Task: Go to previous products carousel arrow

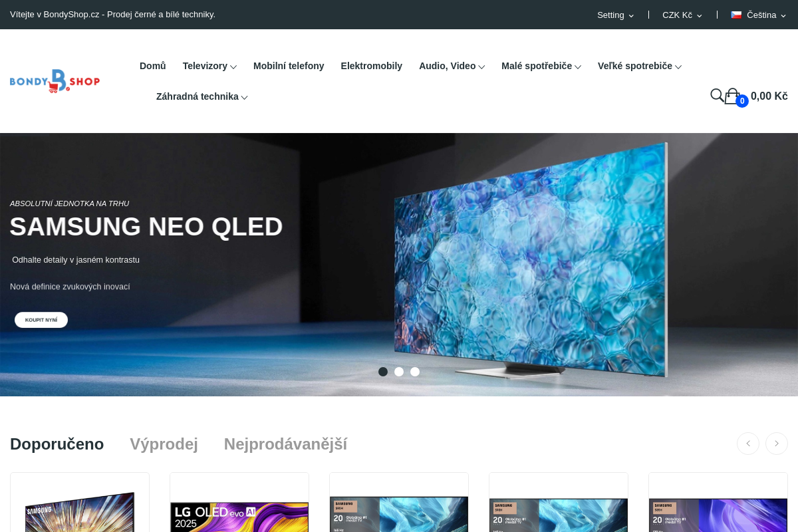Action: [x=748, y=444]
